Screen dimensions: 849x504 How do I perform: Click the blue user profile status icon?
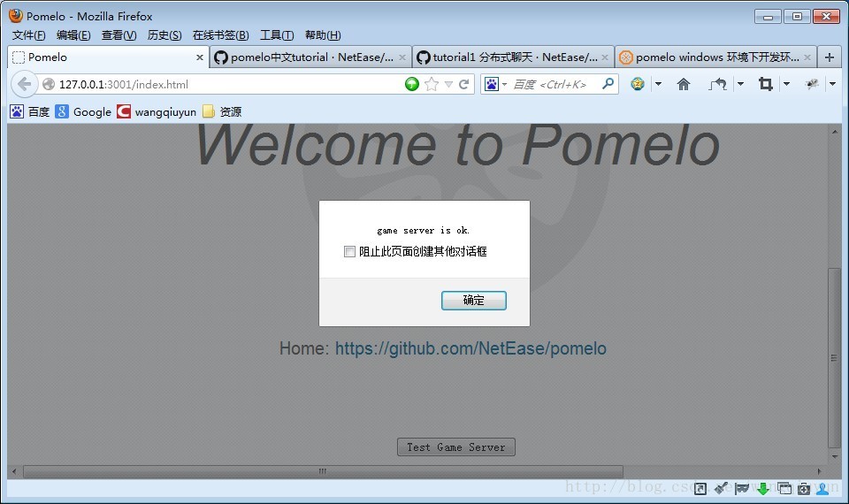pyautogui.click(x=823, y=489)
